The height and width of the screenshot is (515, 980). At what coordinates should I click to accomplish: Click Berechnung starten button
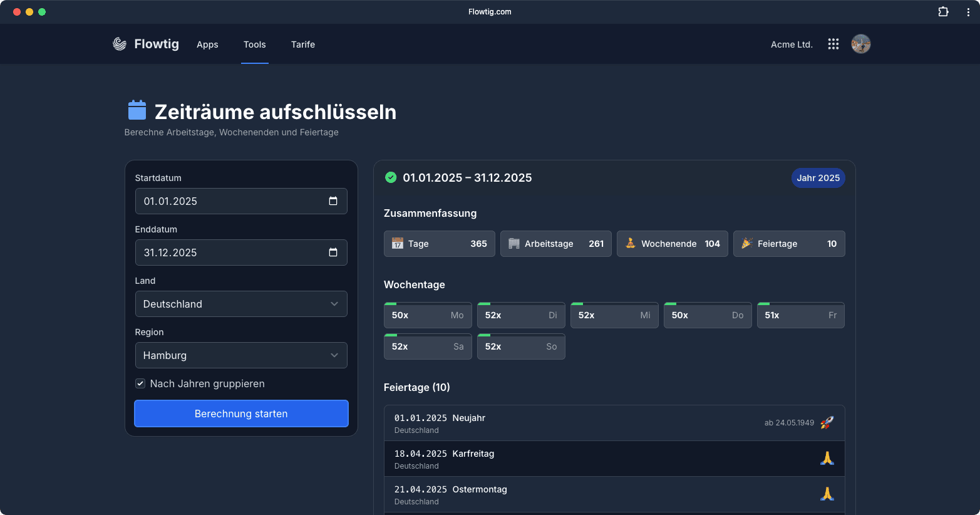tap(241, 414)
